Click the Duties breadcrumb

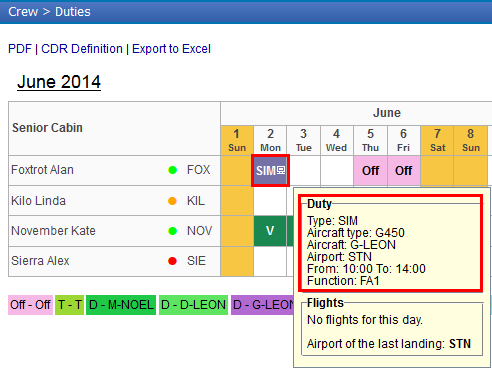tap(73, 12)
